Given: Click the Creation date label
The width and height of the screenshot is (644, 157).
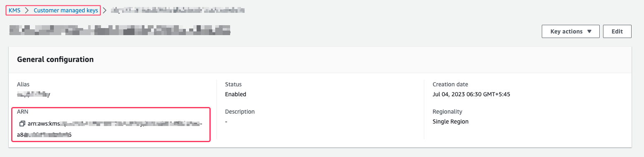Looking at the screenshot, I should pos(450,84).
